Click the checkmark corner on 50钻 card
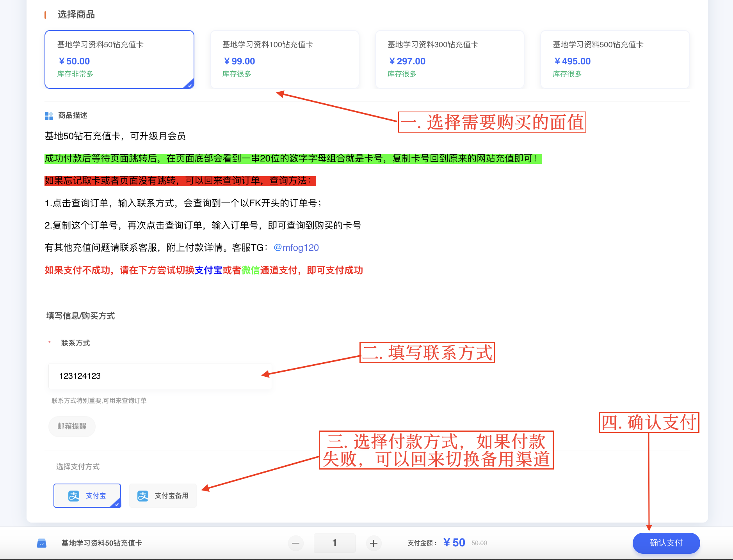The height and width of the screenshot is (560, 733). (190, 84)
